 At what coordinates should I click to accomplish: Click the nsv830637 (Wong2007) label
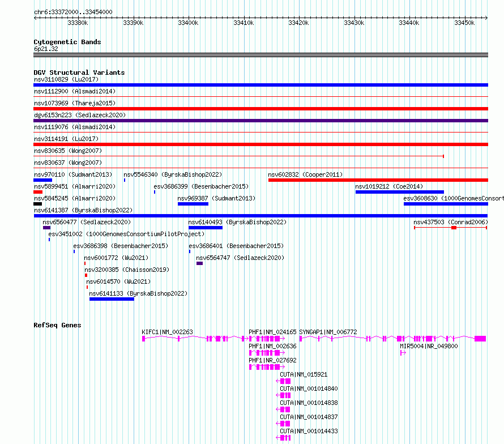68,163
